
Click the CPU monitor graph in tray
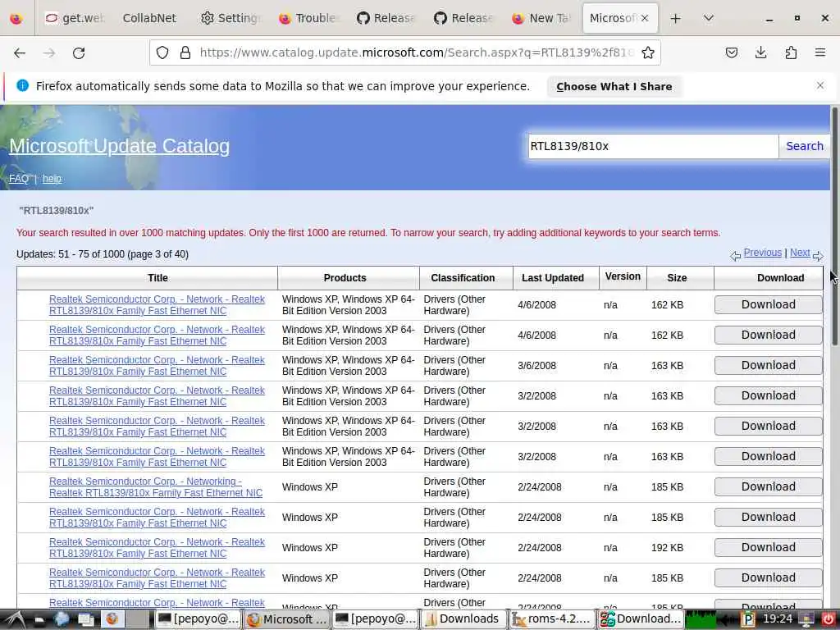click(701, 619)
